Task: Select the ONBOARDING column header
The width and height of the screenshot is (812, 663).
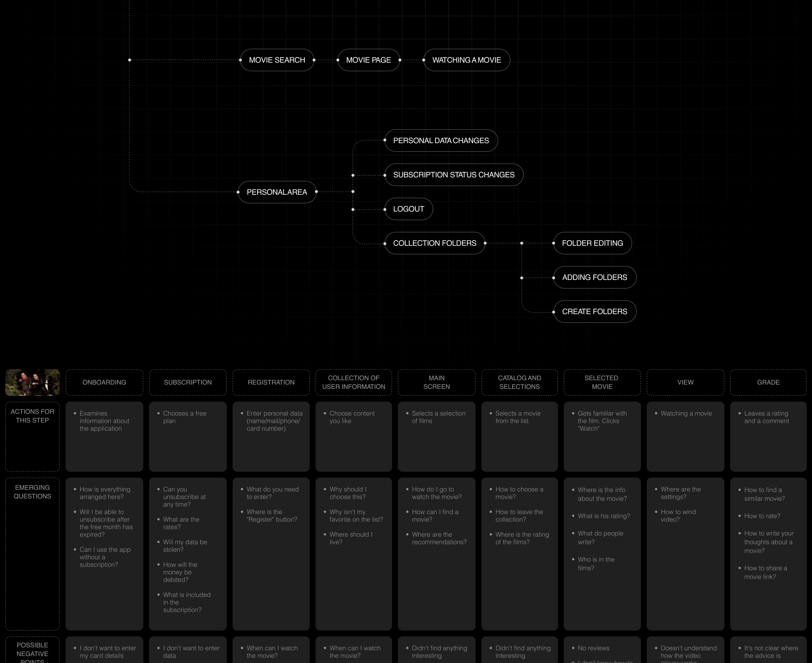Action: [104, 382]
